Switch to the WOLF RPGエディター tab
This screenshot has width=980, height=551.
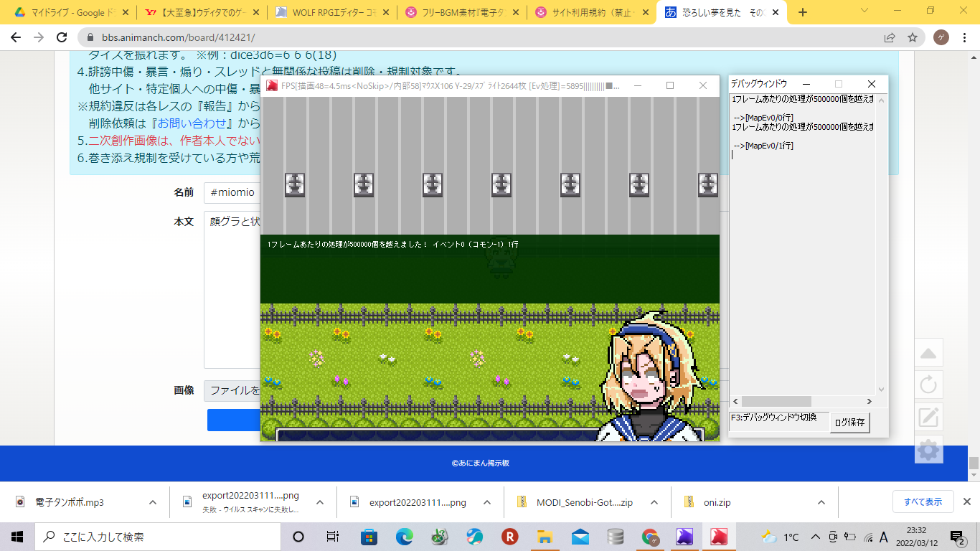pyautogui.click(x=331, y=12)
